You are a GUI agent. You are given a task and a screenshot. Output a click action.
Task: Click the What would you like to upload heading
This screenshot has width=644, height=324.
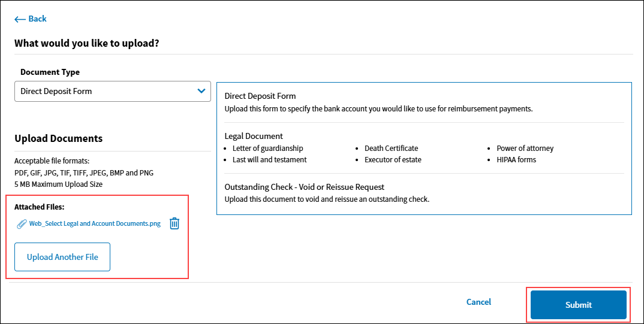(x=87, y=43)
